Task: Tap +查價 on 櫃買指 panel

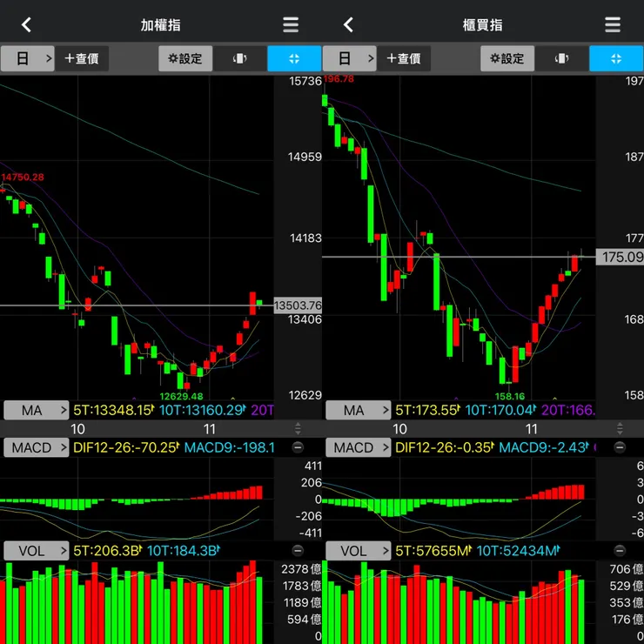Action: [404, 58]
